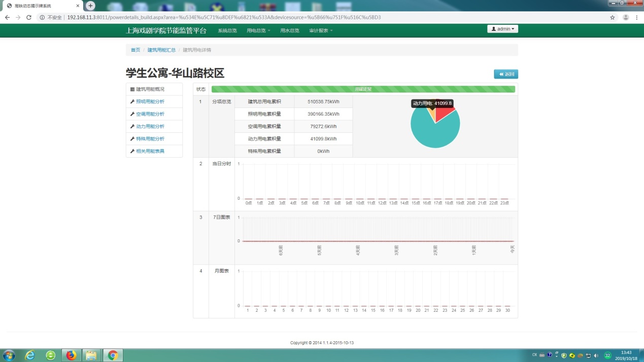
Task: Expand the 审计报表 dropdown menu
Action: pos(321,30)
